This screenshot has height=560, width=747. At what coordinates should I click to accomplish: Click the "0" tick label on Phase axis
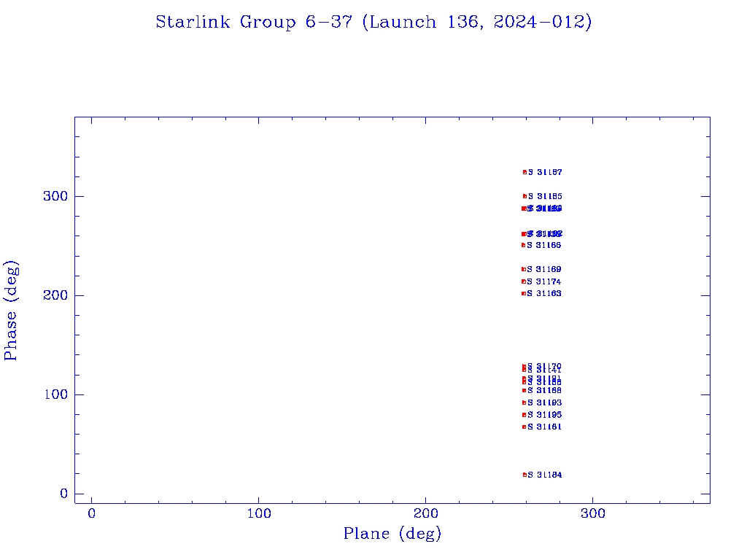click(64, 494)
